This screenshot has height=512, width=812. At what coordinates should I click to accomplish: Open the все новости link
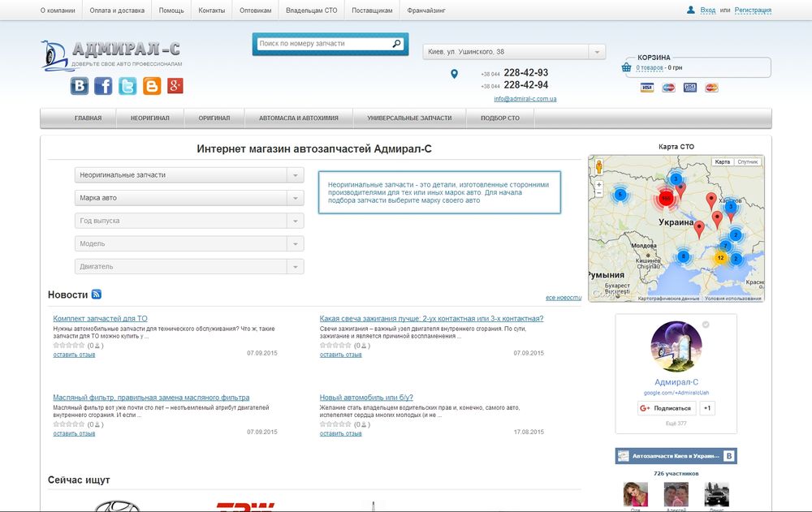point(564,298)
